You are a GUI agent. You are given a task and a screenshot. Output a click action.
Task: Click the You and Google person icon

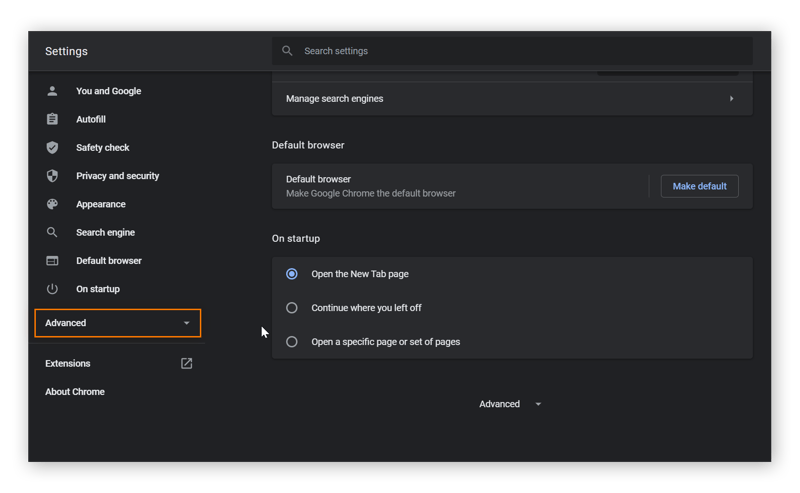(52, 91)
